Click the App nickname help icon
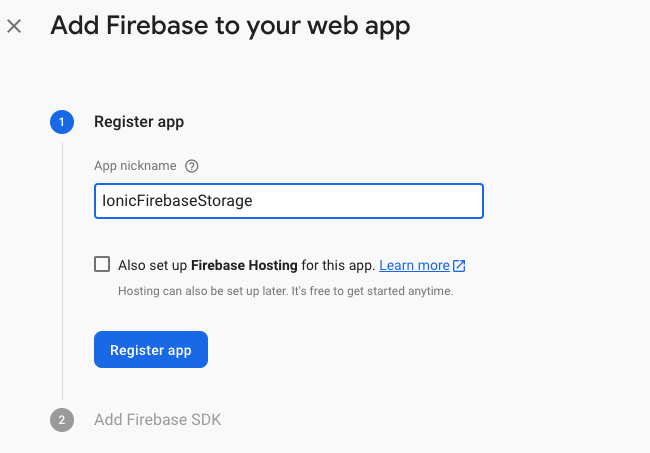 tap(192, 166)
